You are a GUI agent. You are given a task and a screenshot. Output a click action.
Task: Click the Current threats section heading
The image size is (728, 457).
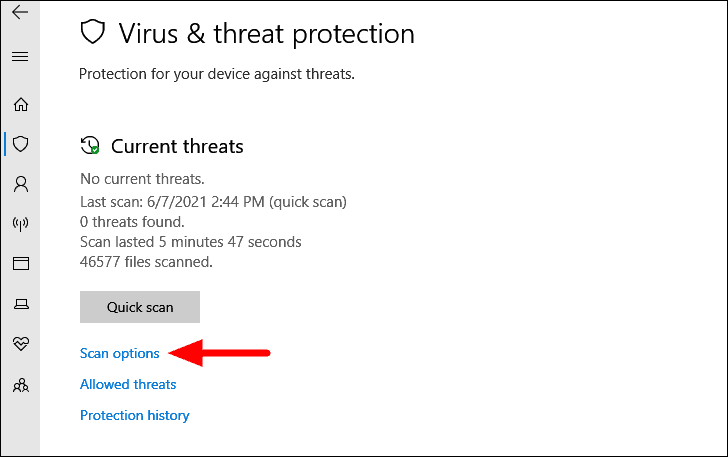tap(177, 146)
